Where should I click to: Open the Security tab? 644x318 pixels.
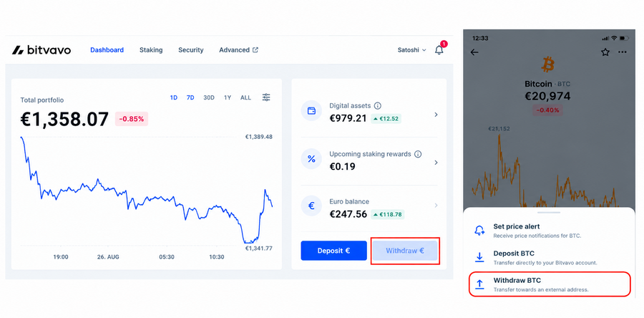190,50
